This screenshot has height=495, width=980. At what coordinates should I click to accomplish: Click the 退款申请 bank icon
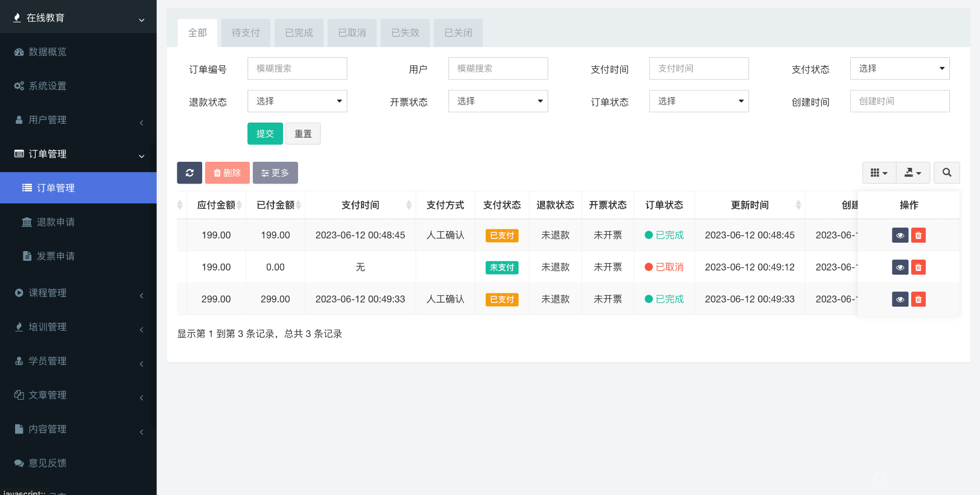click(x=27, y=222)
